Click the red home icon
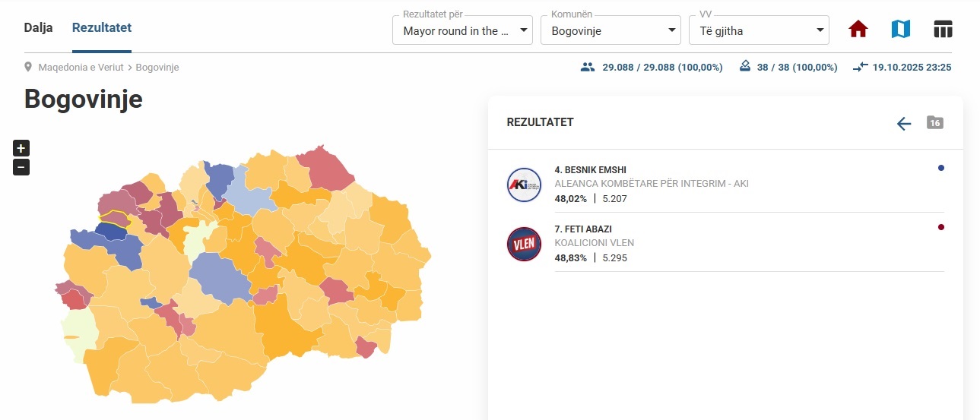The width and height of the screenshot is (980, 420). tap(858, 30)
